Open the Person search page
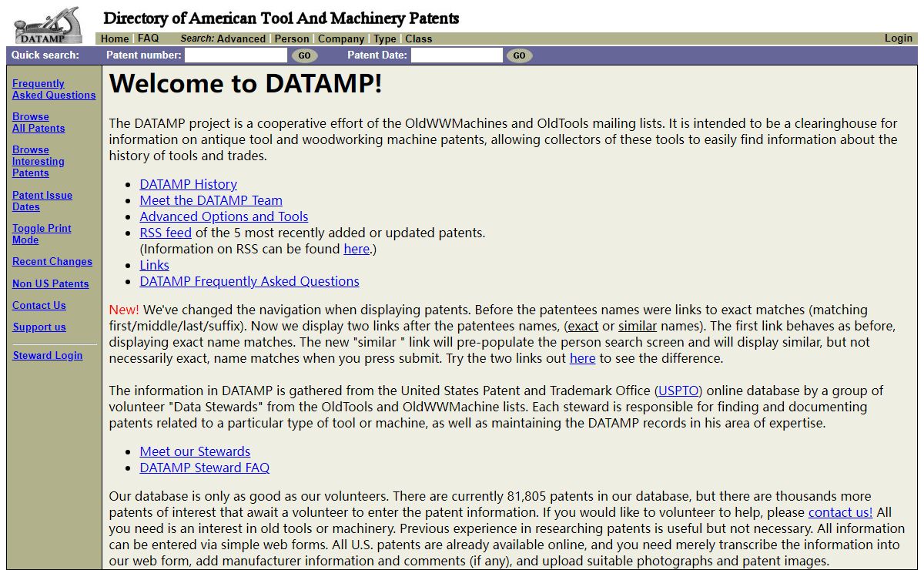Screen dimensions: 924x570 pos(292,39)
